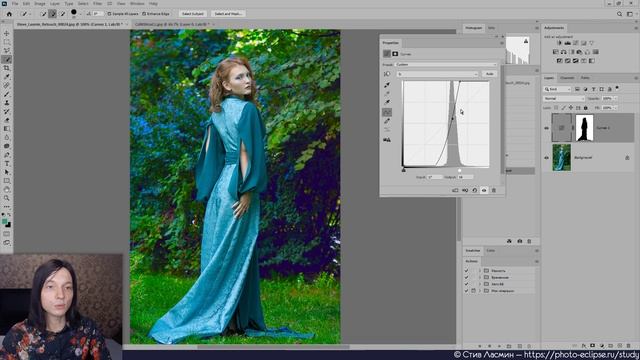Choose edit points curve mode button

coord(387,112)
